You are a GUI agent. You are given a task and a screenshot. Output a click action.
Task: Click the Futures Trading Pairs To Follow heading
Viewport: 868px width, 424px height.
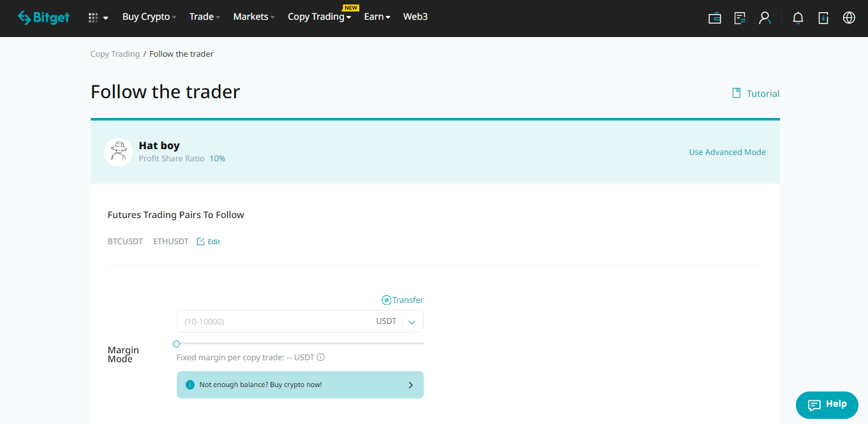coord(176,215)
